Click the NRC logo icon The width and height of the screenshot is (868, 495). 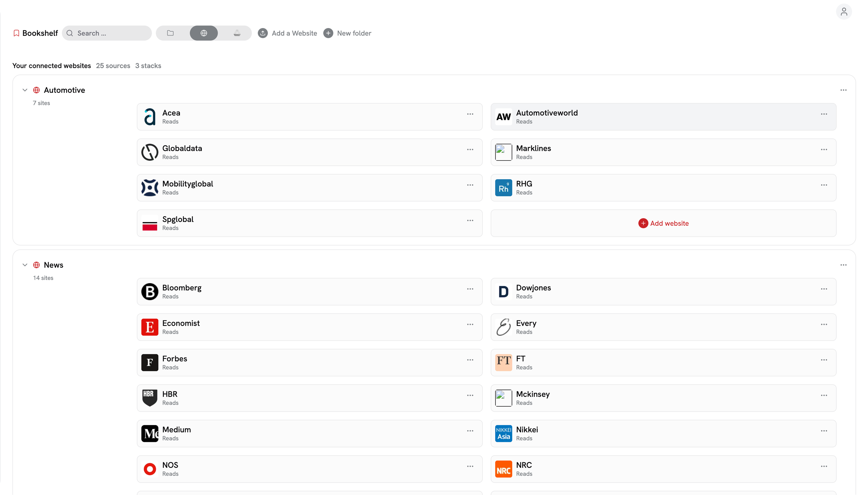(503, 469)
